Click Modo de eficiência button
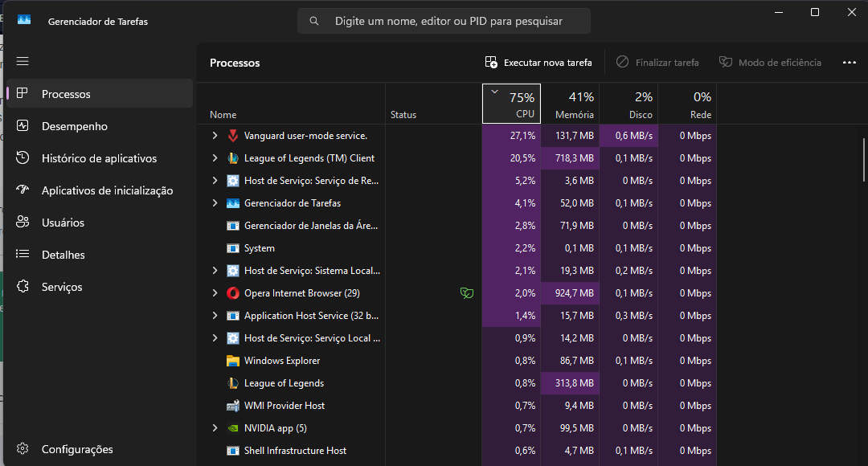The image size is (868, 466). (x=770, y=63)
